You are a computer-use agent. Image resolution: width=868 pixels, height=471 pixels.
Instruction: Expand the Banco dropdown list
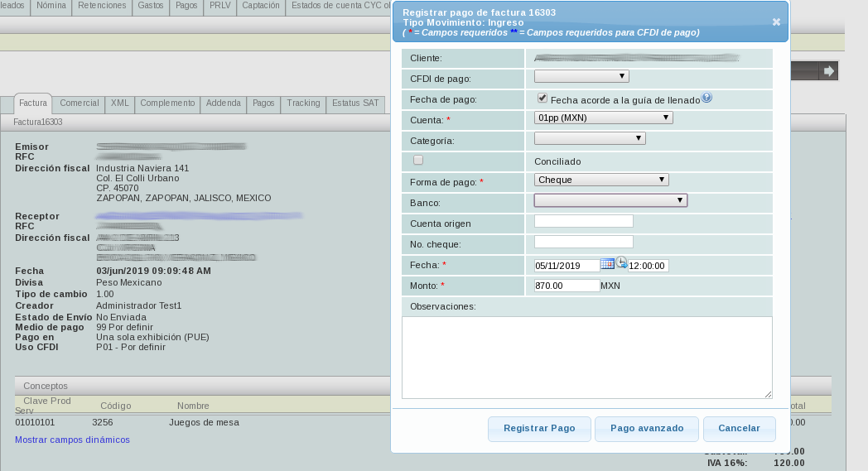click(x=610, y=200)
